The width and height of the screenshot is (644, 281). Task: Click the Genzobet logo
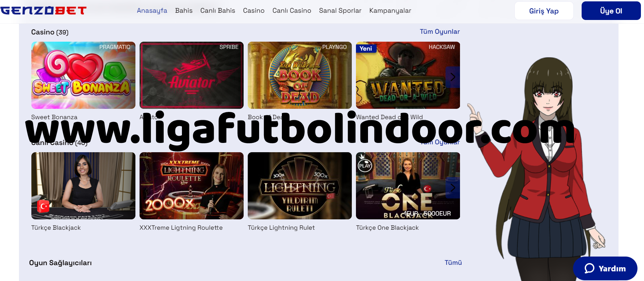[43, 11]
